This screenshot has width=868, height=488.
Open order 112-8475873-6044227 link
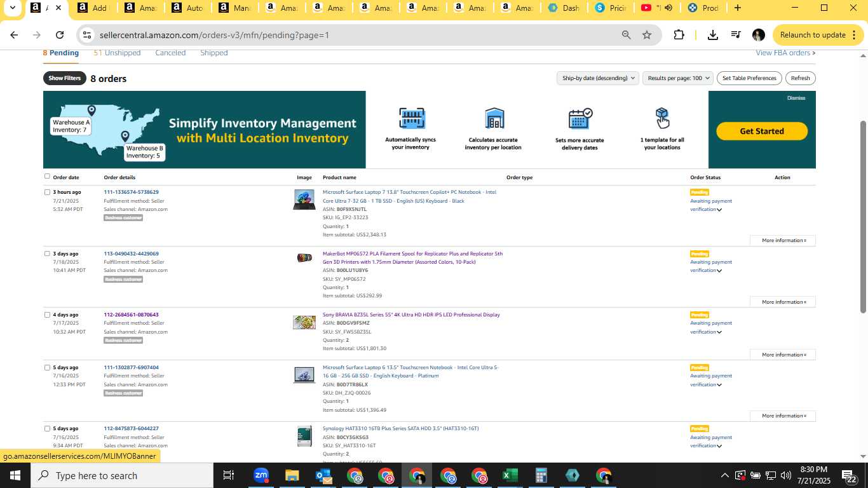click(x=132, y=428)
